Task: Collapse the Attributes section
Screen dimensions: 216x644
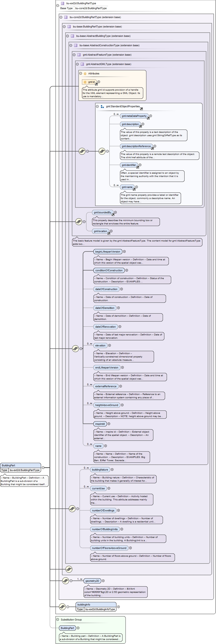Action: coord(81,73)
